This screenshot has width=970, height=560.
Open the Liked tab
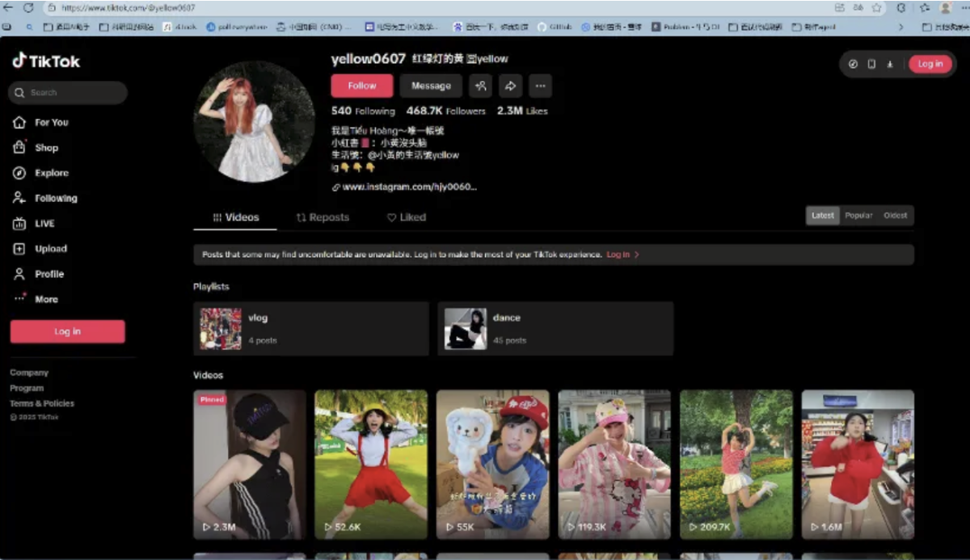click(406, 217)
